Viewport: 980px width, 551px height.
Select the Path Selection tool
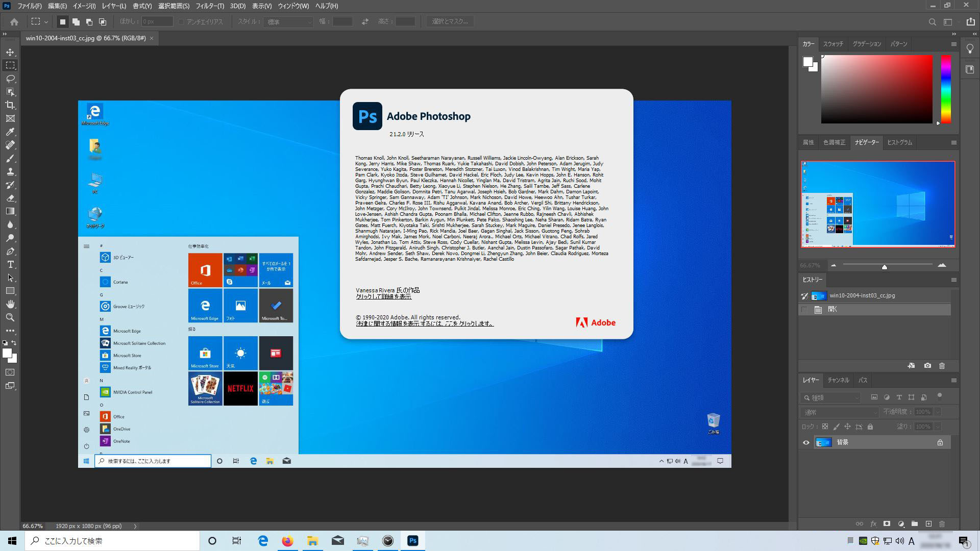(x=10, y=278)
